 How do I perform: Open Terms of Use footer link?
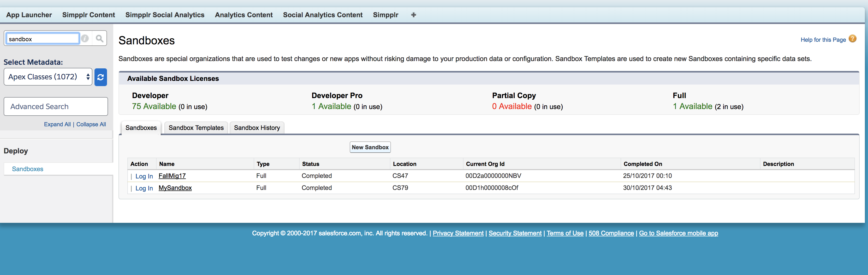point(565,233)
